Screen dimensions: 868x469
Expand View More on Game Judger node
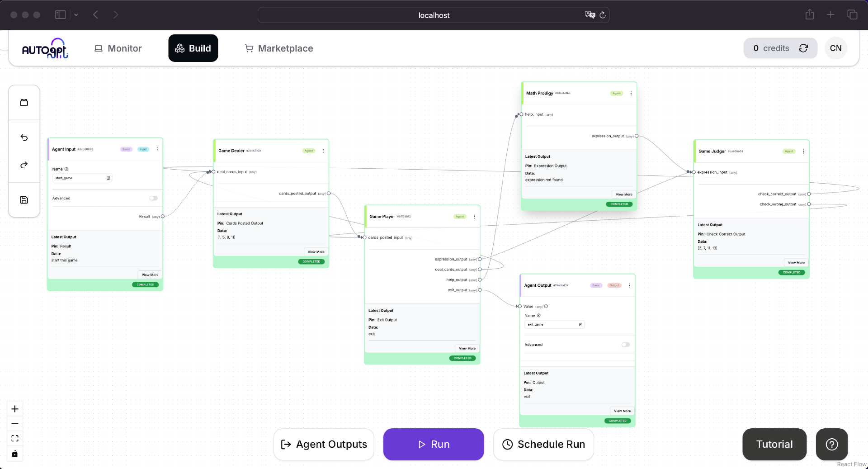coord(796,263)
